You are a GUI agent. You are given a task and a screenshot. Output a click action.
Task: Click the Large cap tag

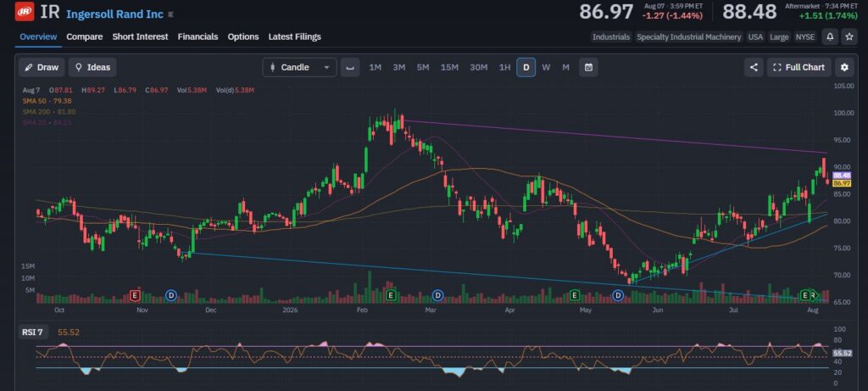tap(779, 36)
